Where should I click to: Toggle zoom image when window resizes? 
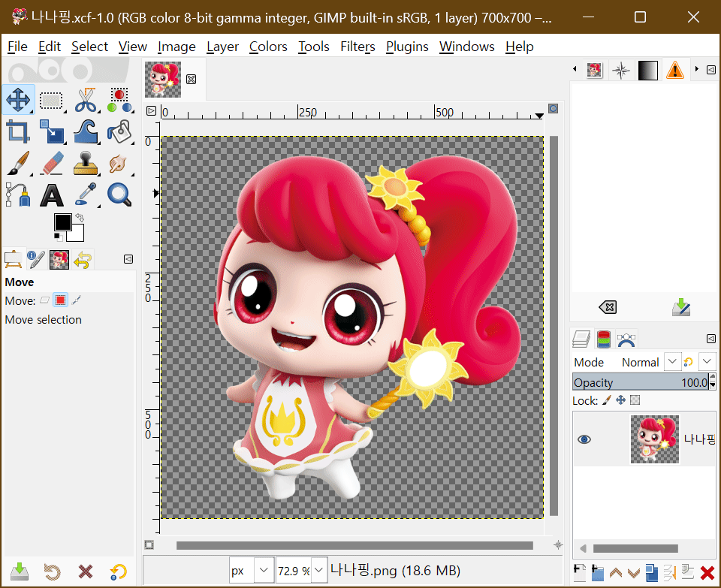[x=554, y=108]
